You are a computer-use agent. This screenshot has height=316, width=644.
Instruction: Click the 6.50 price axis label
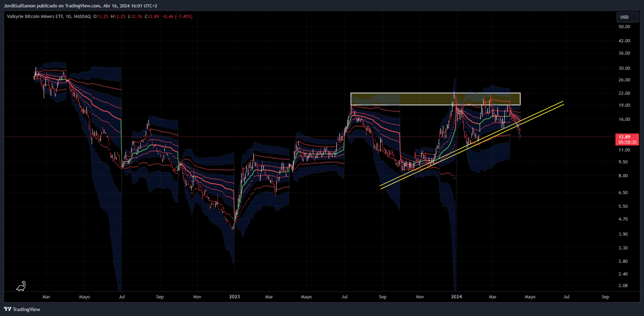pyautogui.click(x=623, y=193)
